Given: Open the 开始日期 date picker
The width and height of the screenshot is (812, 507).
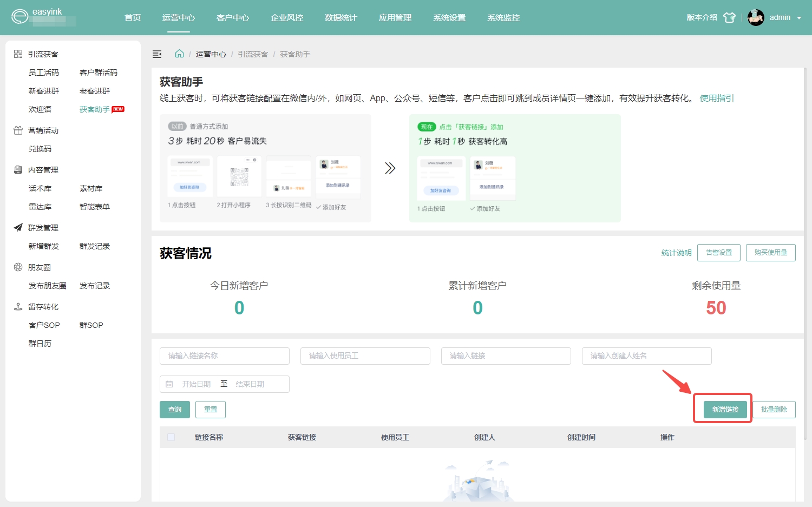Looking at the screenshot, I should (197, 384).
